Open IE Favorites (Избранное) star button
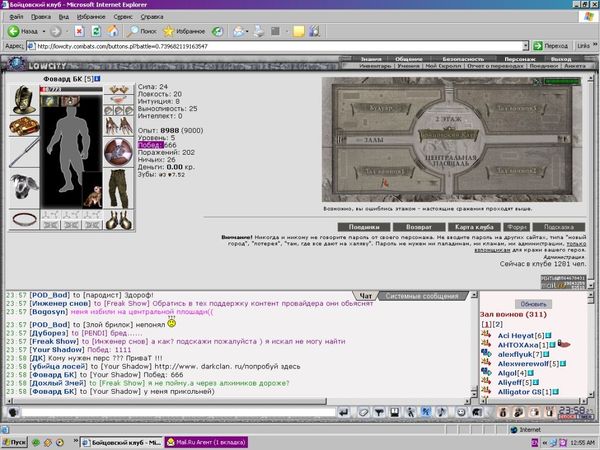This screenshot has height=450, width=600. point(184,31)
